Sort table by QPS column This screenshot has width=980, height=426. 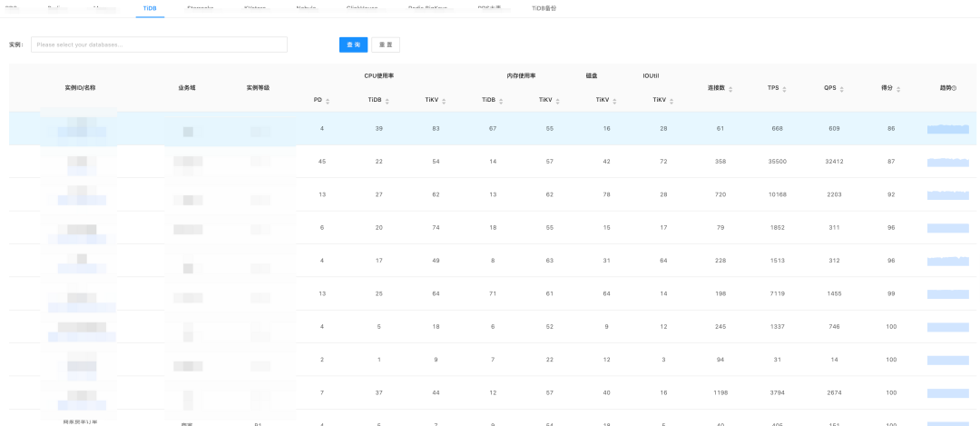click(842, 89)
